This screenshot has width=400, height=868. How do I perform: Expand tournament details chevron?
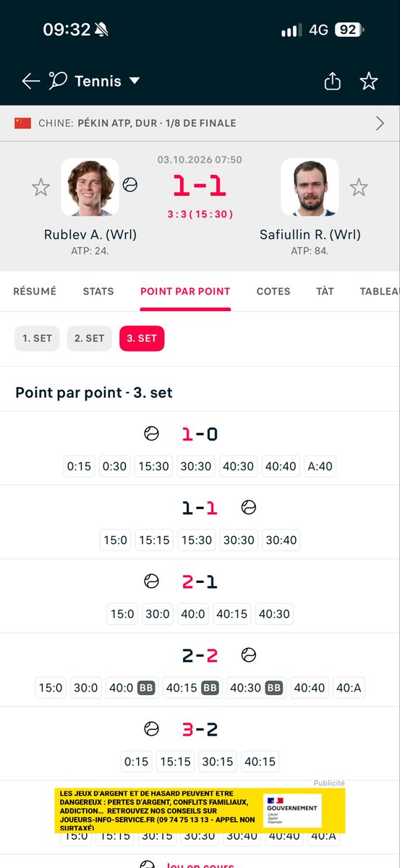tap(380, 123)
